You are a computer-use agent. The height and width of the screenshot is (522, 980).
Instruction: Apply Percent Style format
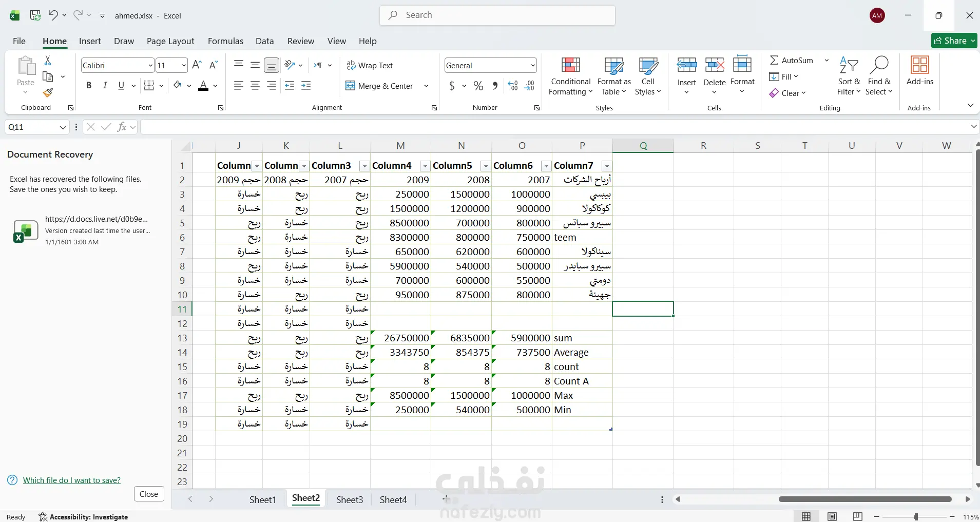(478, 86)
